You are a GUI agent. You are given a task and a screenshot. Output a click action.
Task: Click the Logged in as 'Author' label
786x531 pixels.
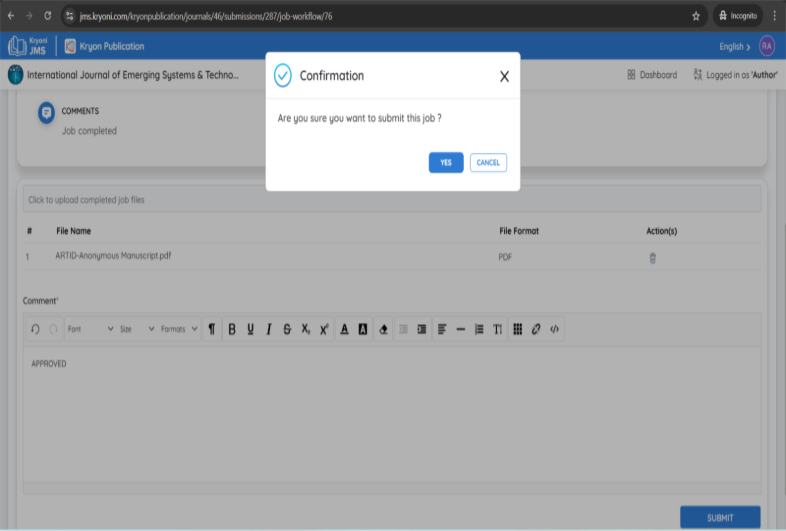(735, 75)
